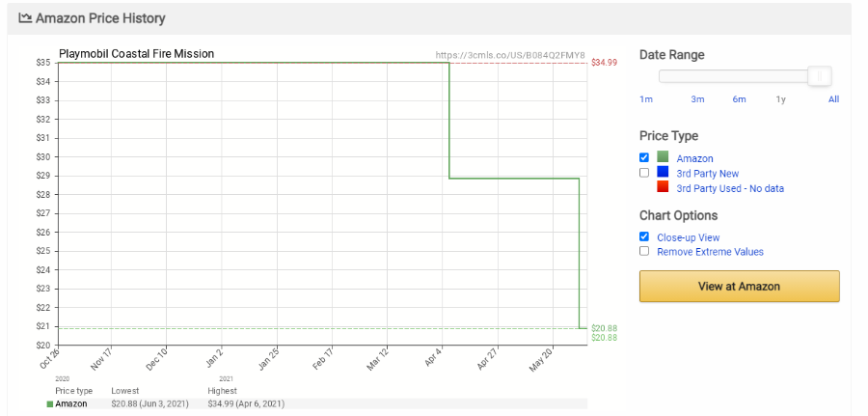This screenshot has width=868, height=416.
Task: Select the 1y date range
Action: (780, 99)
